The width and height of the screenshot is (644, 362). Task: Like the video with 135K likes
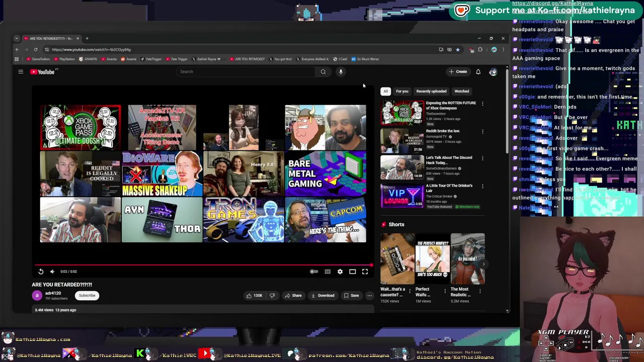[x=254, y=296]
